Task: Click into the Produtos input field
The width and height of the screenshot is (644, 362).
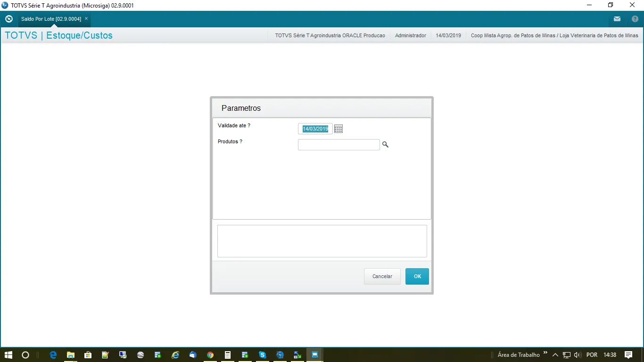Action: point(339,145)
